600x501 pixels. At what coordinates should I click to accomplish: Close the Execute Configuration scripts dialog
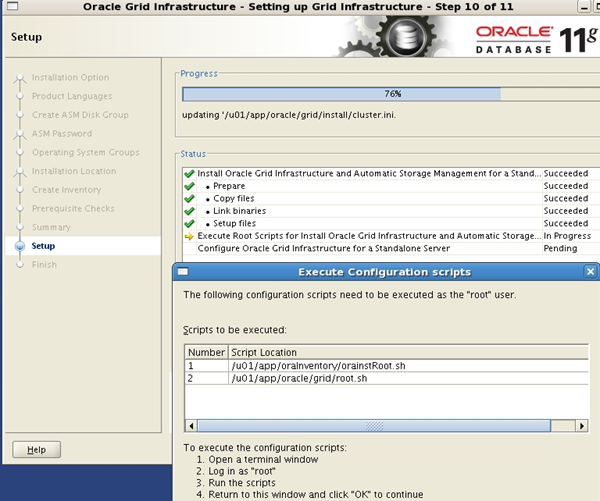point(590,272)
